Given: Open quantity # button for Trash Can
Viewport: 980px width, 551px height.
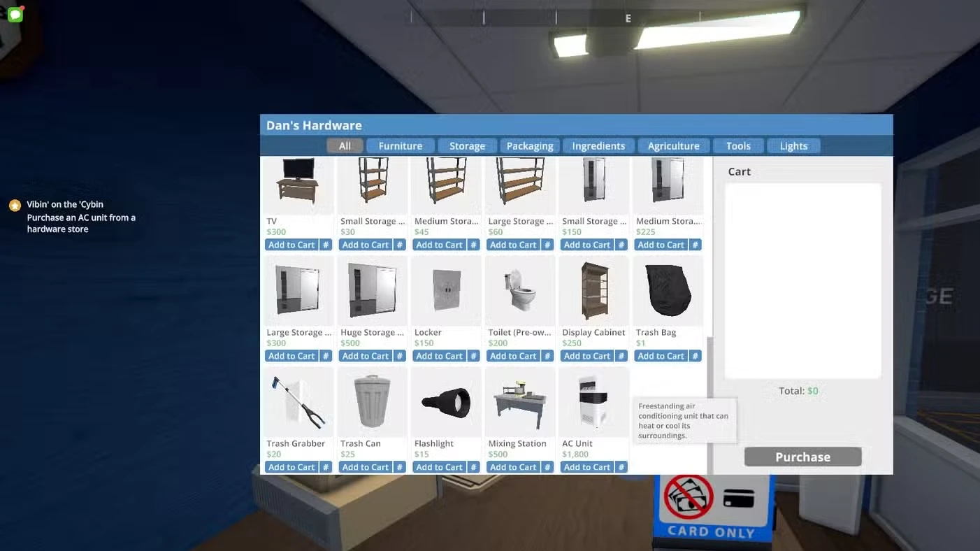Looking at the screenshot, I should pos(400,467).
